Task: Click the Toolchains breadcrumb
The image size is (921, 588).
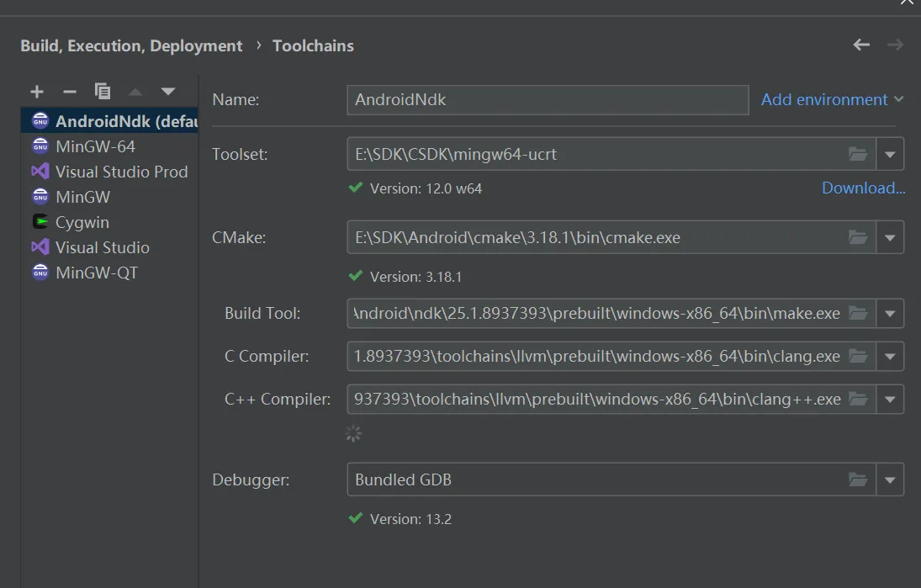Action: pyautogui.click(x=313, y=45)
